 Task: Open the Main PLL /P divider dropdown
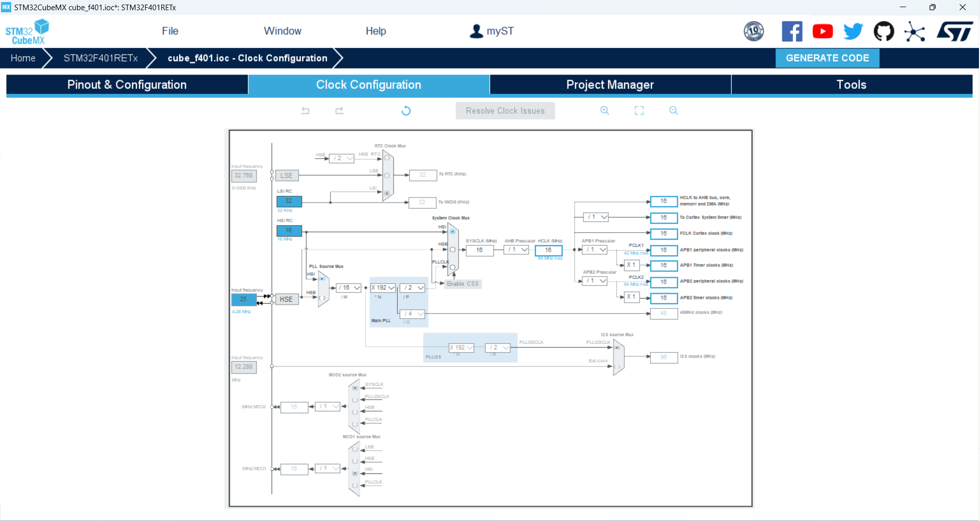click(x=413, y=288)
